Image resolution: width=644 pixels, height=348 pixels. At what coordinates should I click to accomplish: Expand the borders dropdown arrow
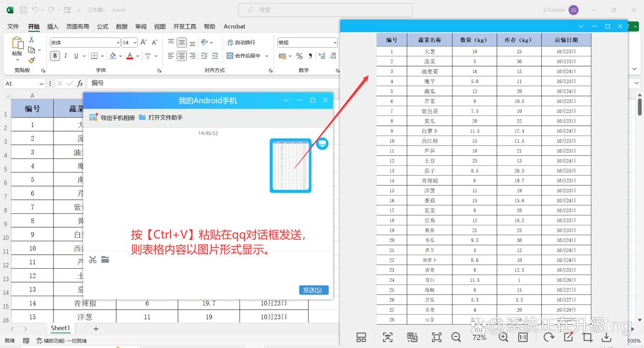tap(103, 56)
